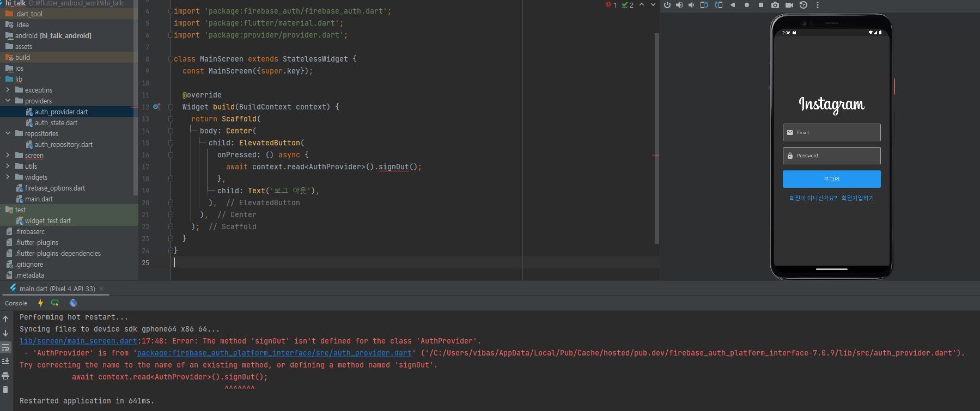Select the android [hi_talk_android] folder
980x411 pixels.
click(x=53, y=35)
